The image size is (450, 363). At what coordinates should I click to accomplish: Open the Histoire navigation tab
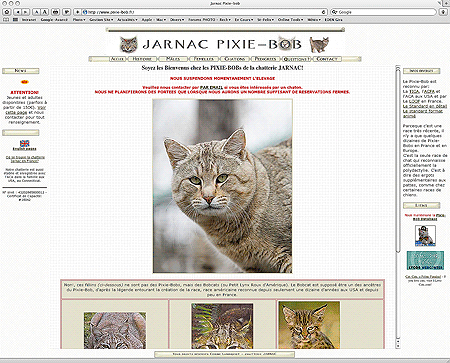(x=143, y=59)
